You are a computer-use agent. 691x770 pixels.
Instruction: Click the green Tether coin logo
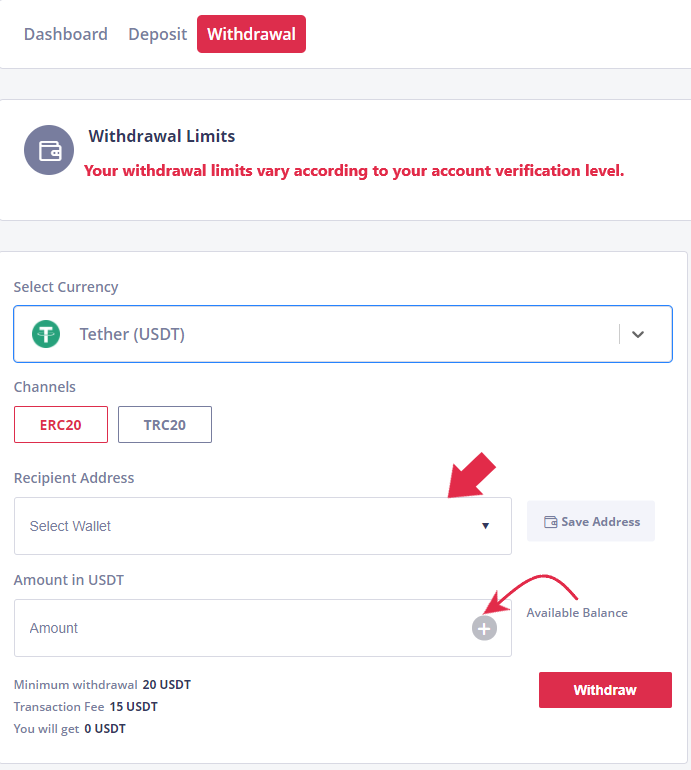pyautogui.click(x=46, y=334)
